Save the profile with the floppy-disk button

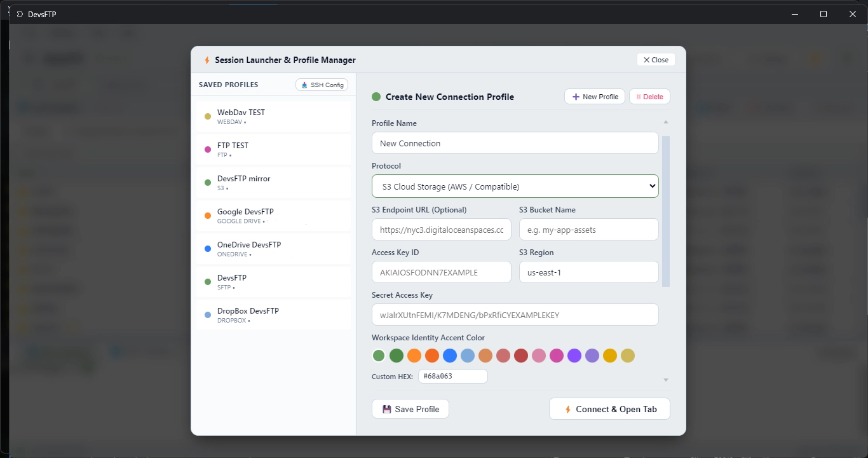[x=410, y=409]
